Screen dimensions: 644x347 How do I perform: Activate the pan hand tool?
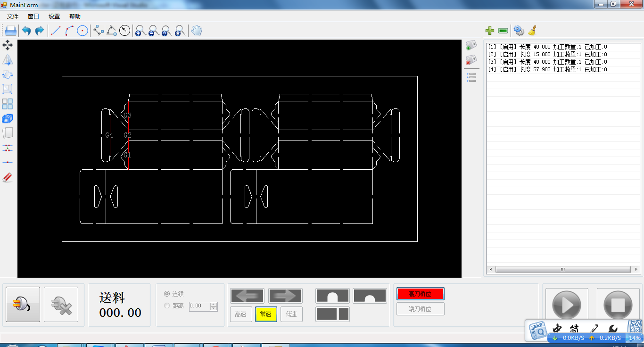pyautogui.click(x=196, y=31)
